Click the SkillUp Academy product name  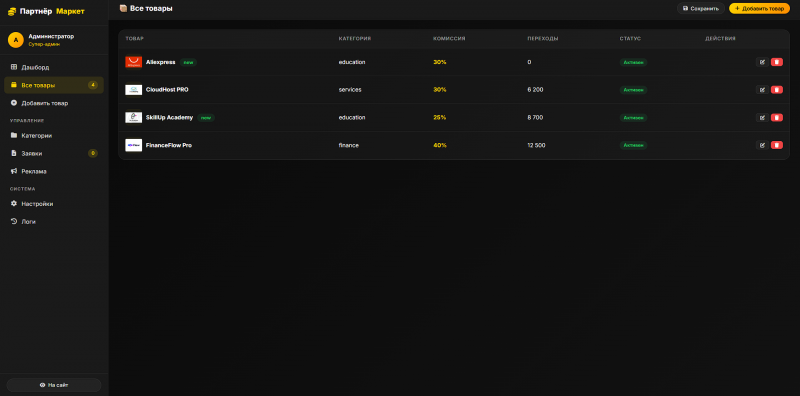(169, 117)
